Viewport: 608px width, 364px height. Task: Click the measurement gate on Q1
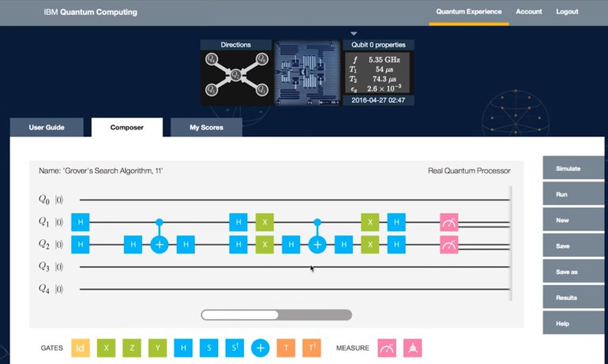click(449, 222)
